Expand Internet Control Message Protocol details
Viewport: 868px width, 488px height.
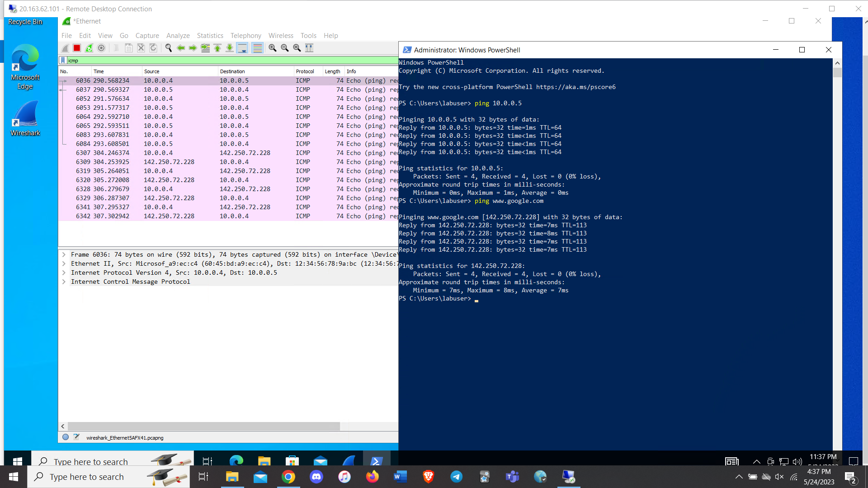point(64,282)
